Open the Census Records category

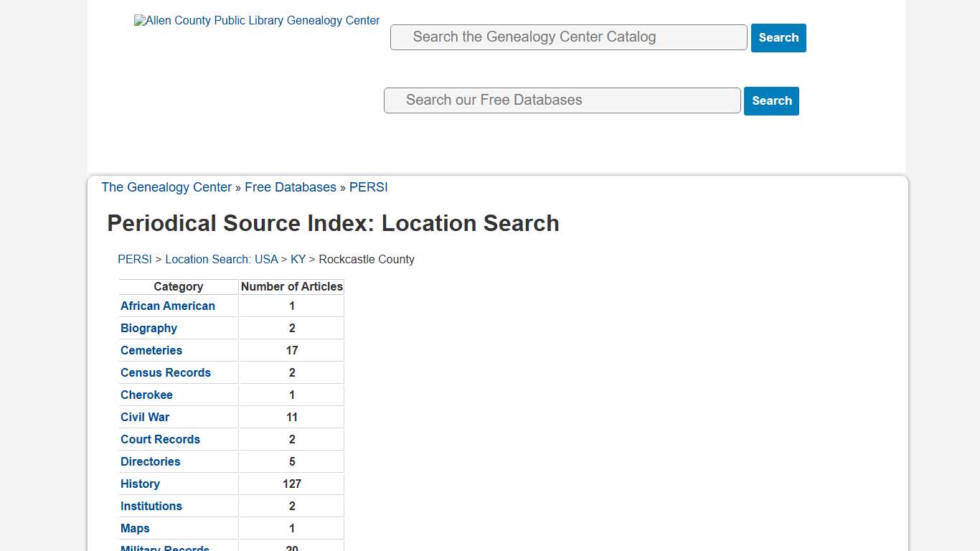pyautogui.click(x=166, y=372)
